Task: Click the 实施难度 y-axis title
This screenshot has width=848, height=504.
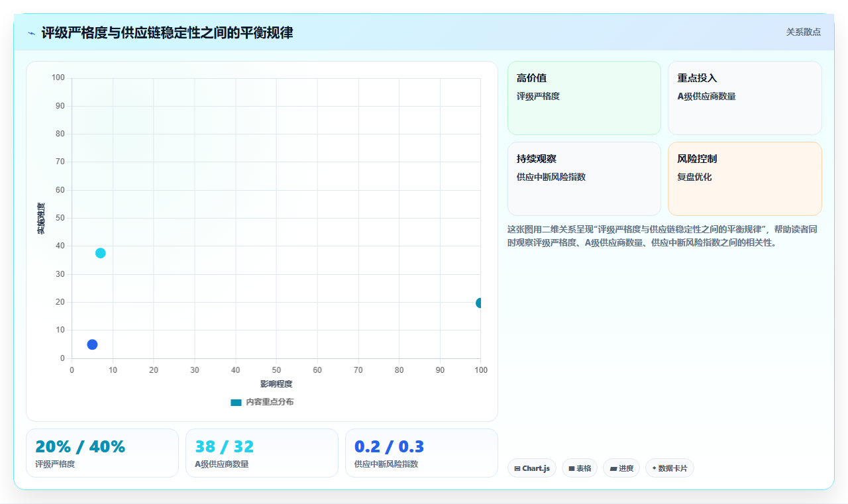Action: coord(41,219)
